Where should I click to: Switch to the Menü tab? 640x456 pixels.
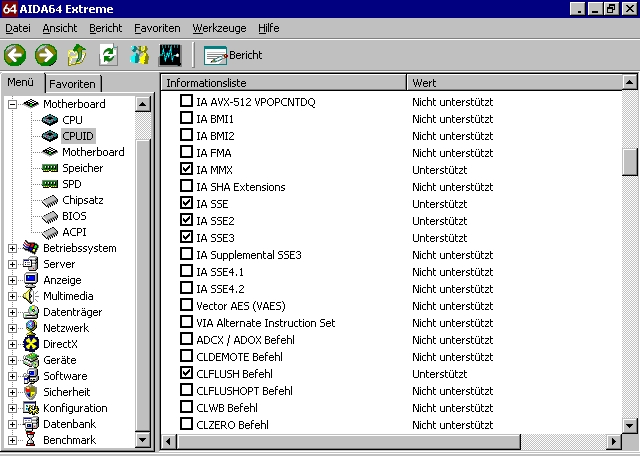coord(21,82)
